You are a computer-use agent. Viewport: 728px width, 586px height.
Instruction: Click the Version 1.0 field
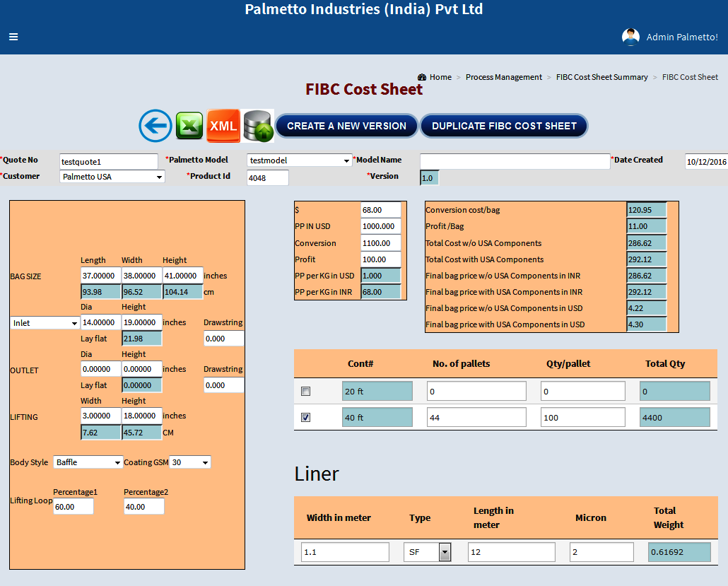(x=430, y=178)
